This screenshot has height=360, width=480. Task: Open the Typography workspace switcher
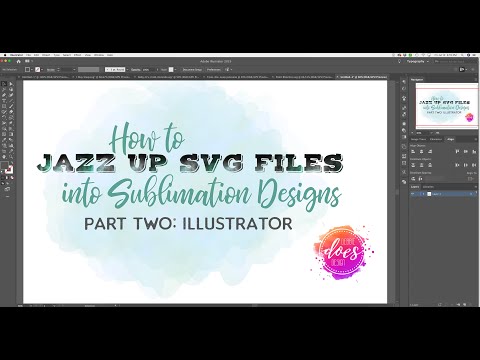[417, 61]
